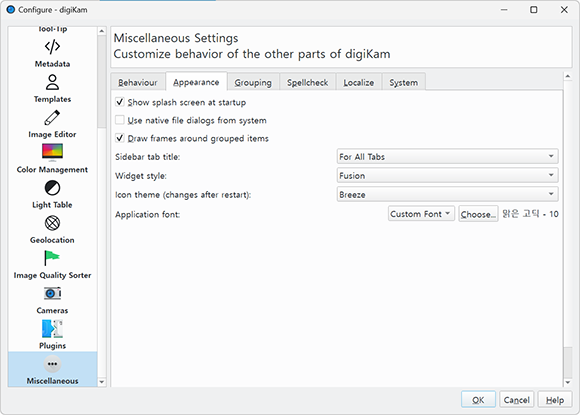
Task: Click the Application font label
Action: [x=147, y=215]
